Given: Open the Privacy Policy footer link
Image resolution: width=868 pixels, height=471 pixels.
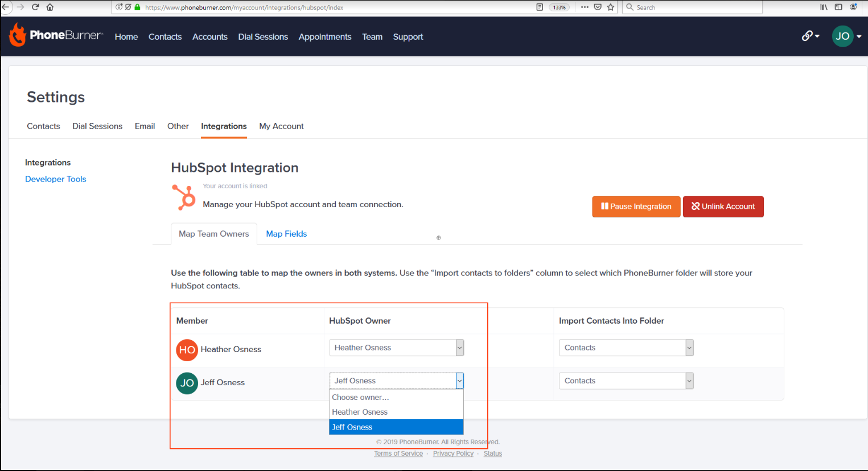Looking at the screenshot, I should coord(453,453).
